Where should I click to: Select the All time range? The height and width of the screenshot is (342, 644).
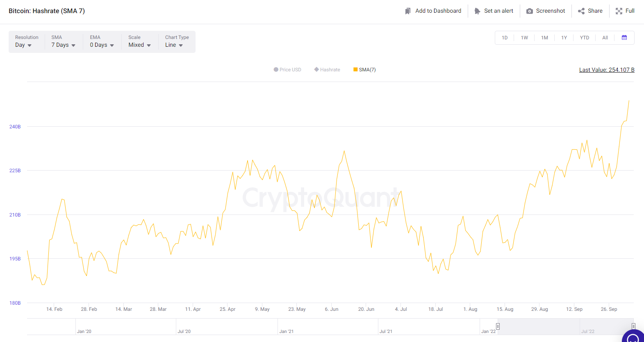click(605, 38)
